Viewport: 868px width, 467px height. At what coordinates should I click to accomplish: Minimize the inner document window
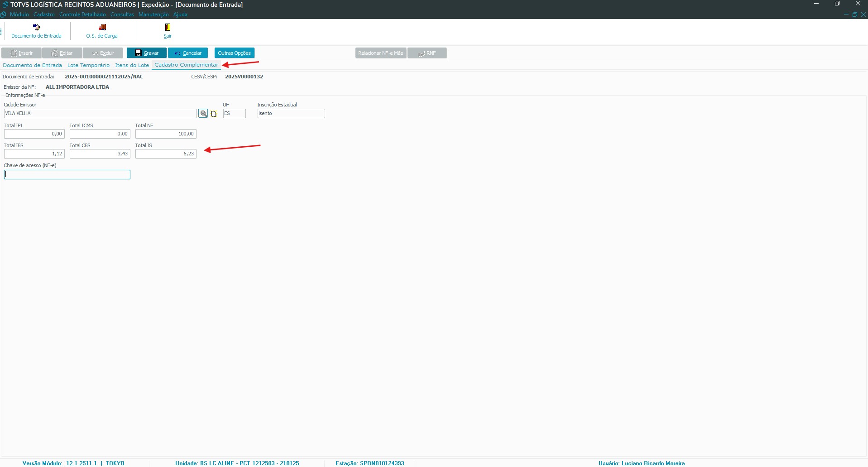coord(846,14)
